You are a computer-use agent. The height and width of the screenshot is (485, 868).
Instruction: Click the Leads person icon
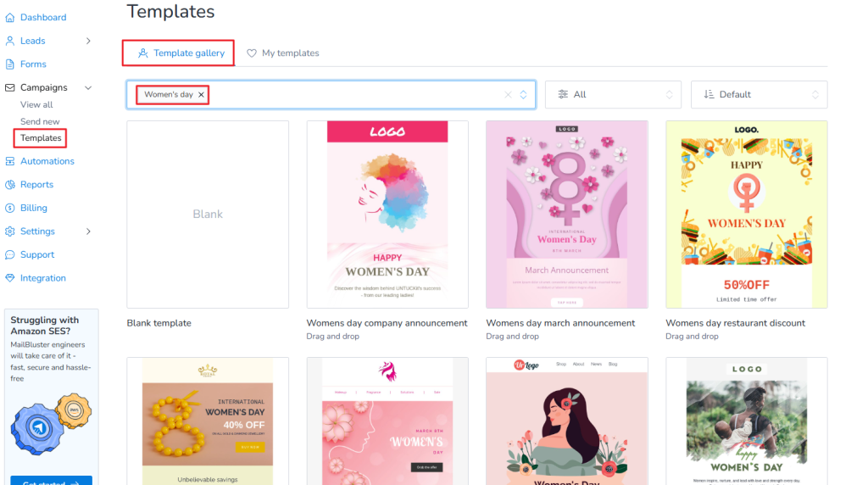pos(10,41)
